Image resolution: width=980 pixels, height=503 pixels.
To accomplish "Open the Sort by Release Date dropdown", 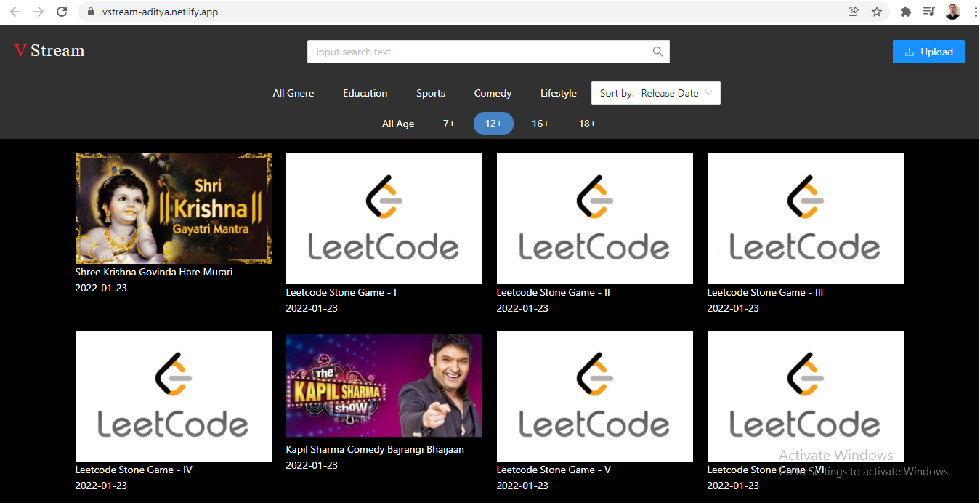I will [656, 93].
